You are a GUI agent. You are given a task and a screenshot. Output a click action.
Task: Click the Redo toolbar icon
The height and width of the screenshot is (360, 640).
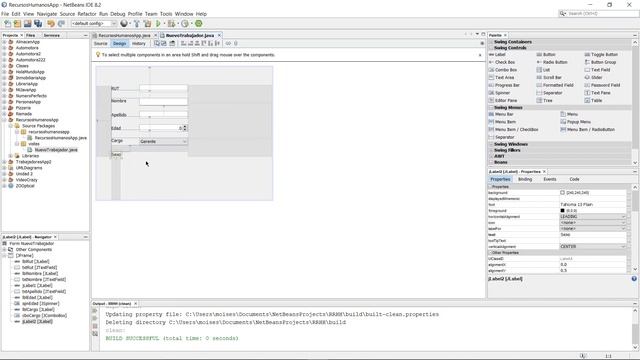pos(61,24)
